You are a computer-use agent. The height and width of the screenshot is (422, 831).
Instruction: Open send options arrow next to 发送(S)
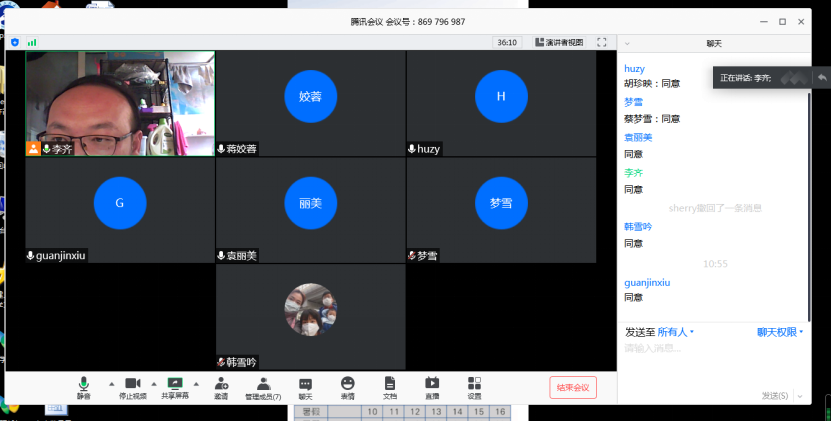[x=799, y=396]
